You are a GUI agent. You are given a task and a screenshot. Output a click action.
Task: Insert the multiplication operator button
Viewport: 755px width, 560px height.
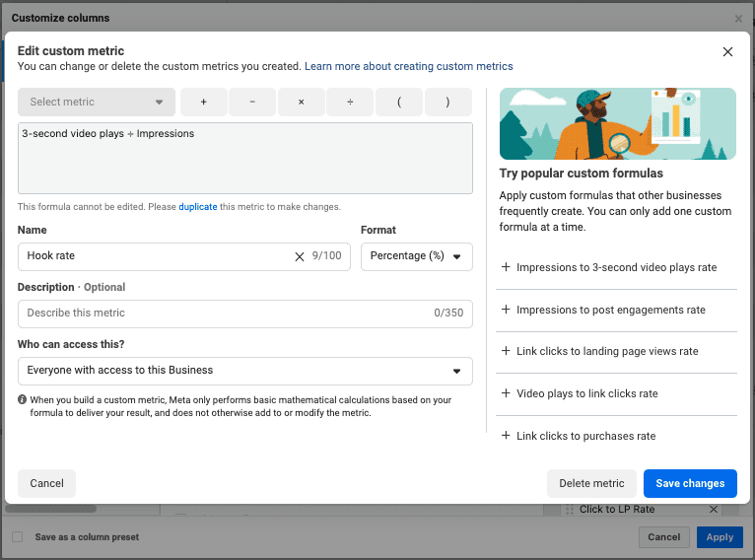click(301, 102)
